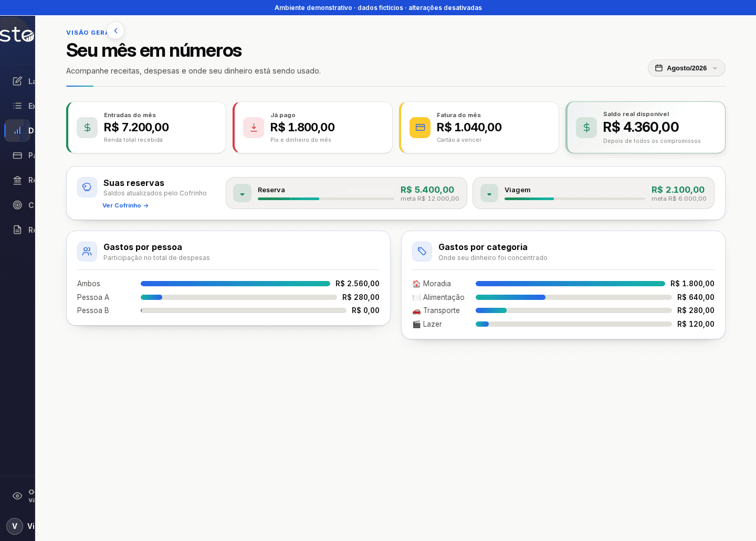
Task: Click the Ambos total R$ 2.560,00
Action: tap(358, 284)
